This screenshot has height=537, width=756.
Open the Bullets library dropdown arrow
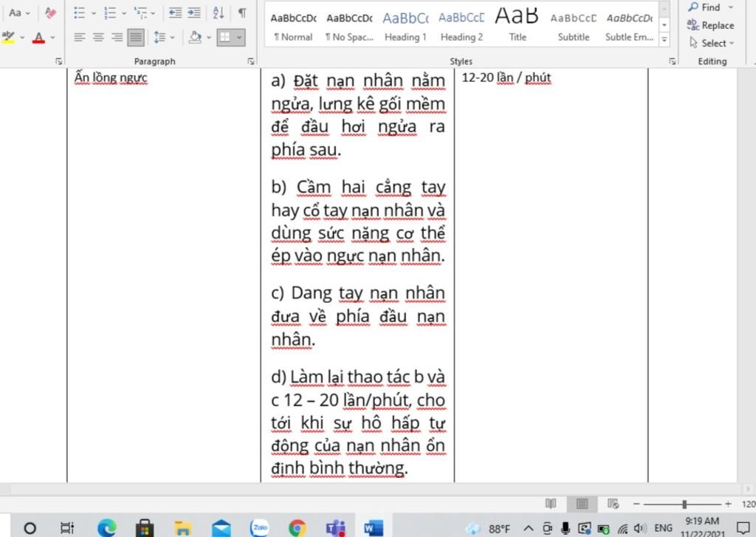(x=94, y=13)
